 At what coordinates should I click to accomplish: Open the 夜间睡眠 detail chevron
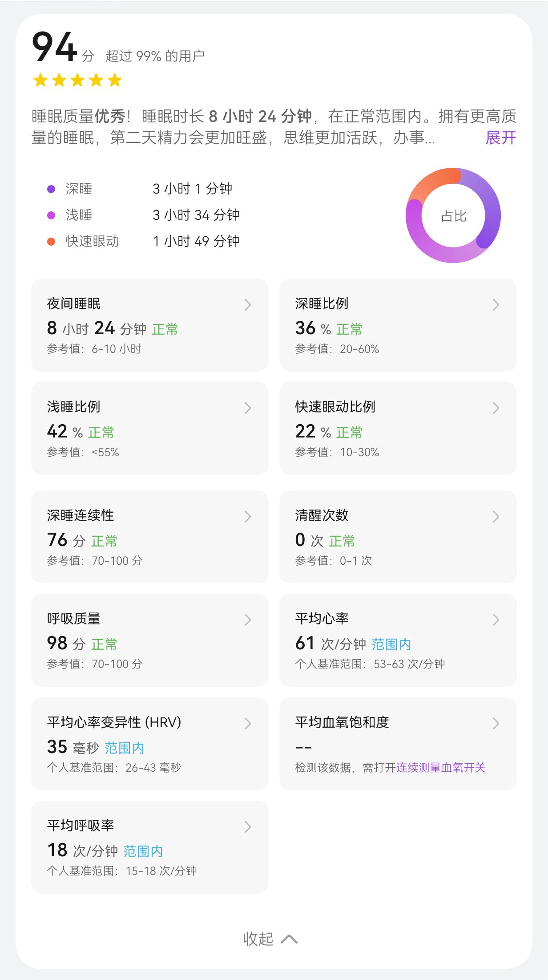[x=248, y=305]
